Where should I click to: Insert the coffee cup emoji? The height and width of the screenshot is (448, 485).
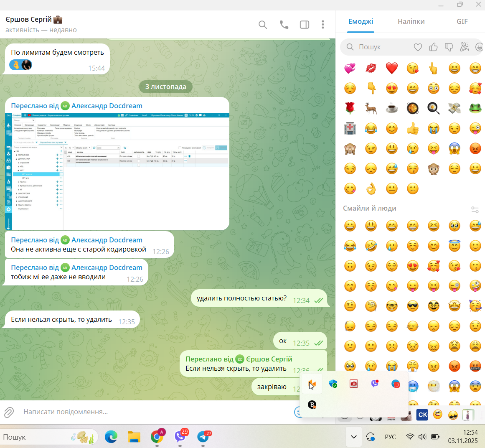pos(391,108)
